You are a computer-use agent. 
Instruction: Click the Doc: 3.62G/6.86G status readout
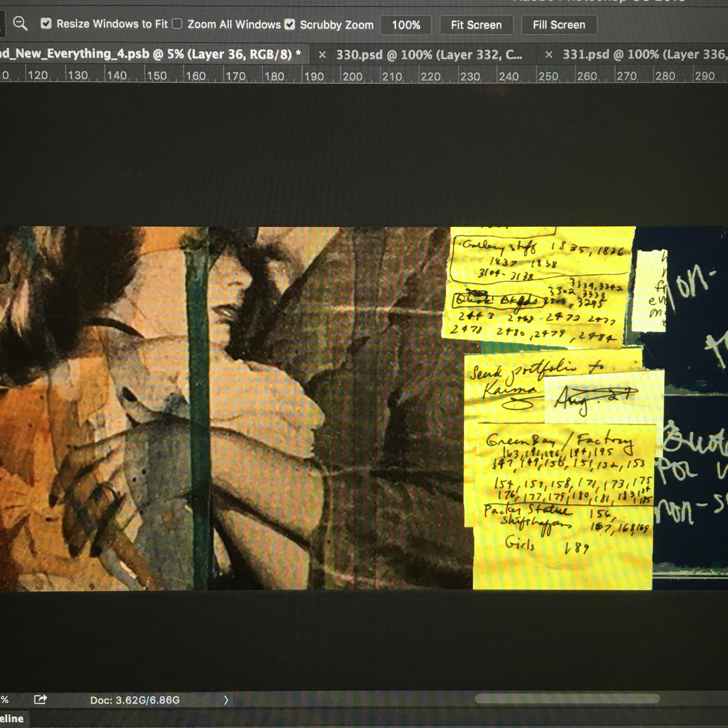pos(135,700)
